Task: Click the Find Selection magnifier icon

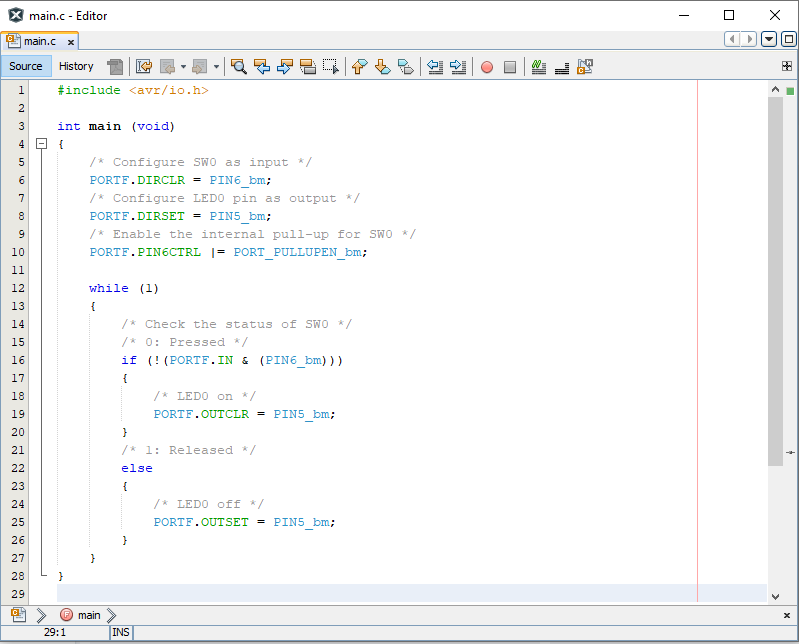Action: click(239, 67)
